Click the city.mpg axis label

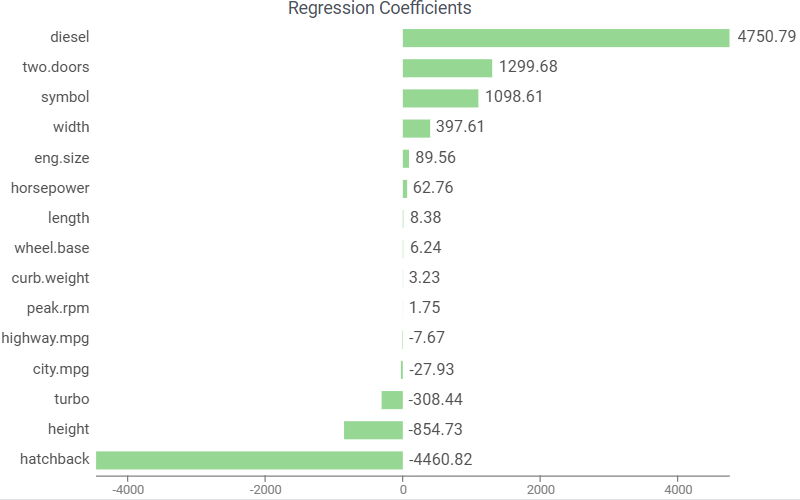pos(61,369)
